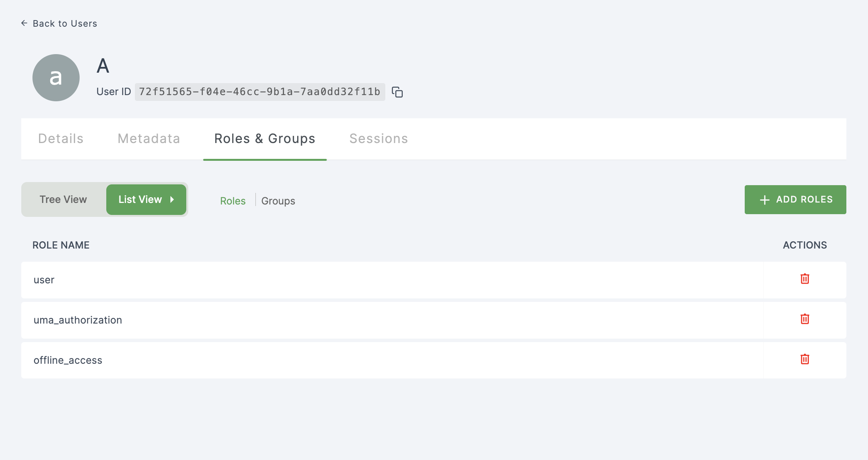
Task: Click the user avatar circle
Action: (x=56, y=78)
